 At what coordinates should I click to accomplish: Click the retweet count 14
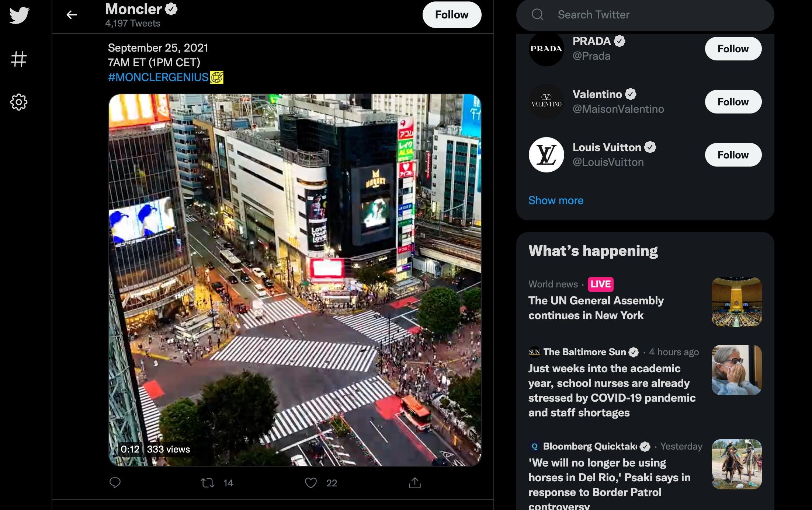[x=228, y=483]
